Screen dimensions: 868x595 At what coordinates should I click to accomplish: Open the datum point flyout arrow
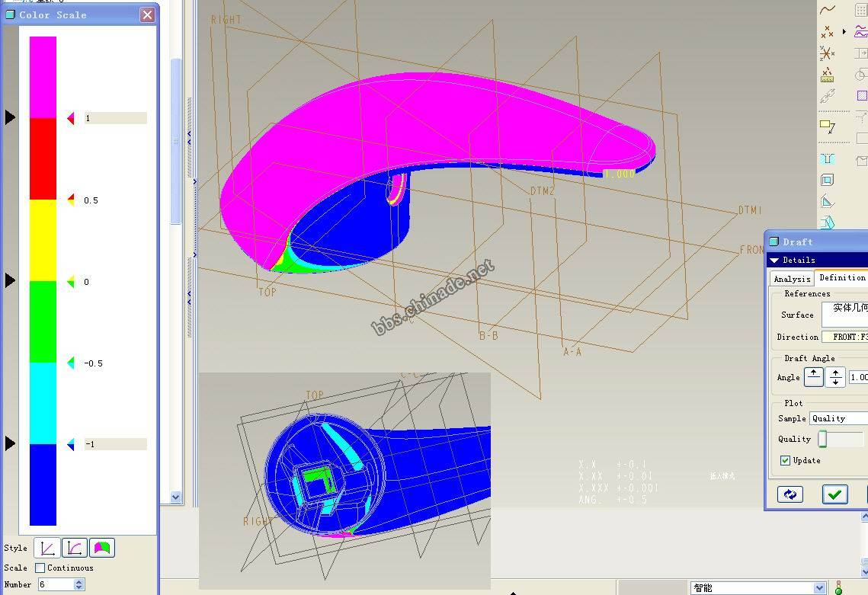point(844,31)
